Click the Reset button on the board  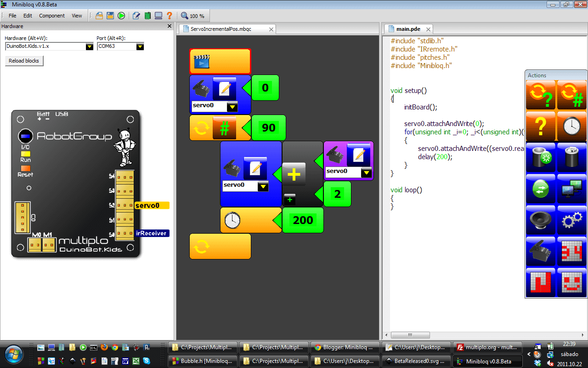pos(26,168)
